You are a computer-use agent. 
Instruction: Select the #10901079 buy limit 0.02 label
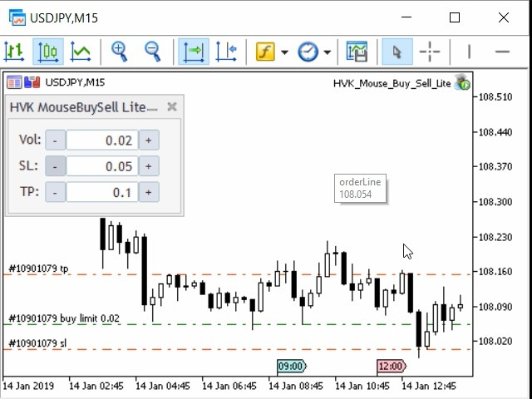[64, 318]
